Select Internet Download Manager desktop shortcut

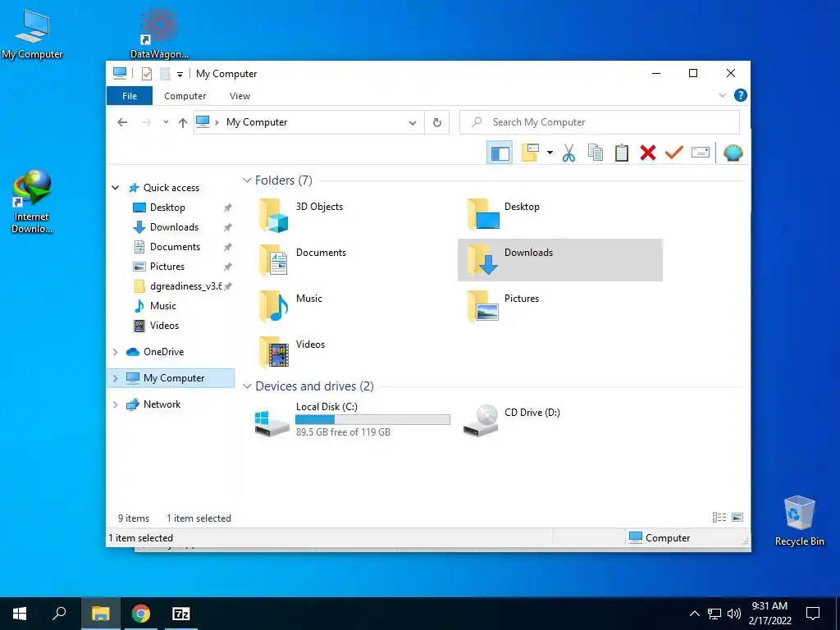tap(32, 202)
